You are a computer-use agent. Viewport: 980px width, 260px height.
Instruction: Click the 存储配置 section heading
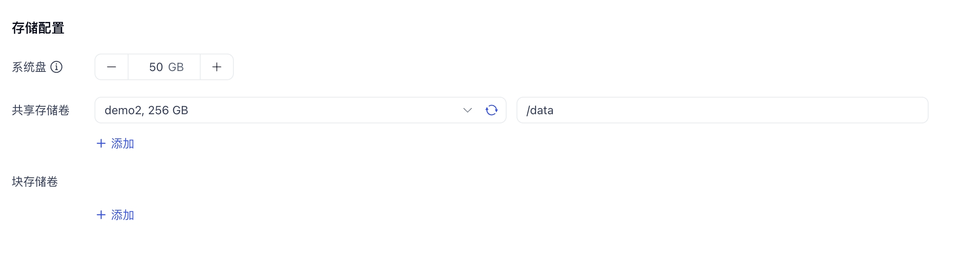point(38,28)
